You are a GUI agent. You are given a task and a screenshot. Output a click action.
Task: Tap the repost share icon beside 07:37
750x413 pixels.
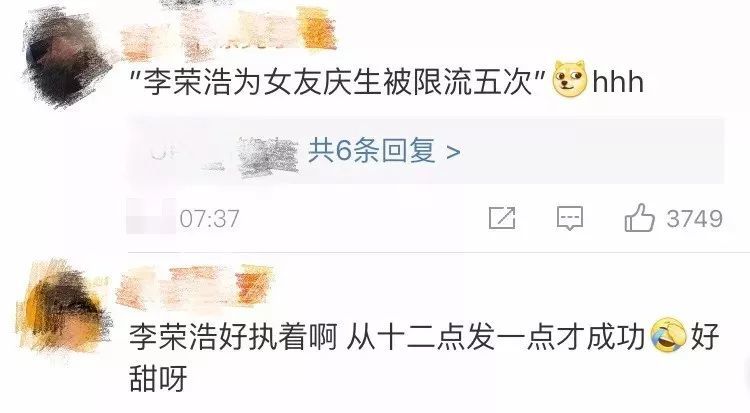[x=502, y=218]
